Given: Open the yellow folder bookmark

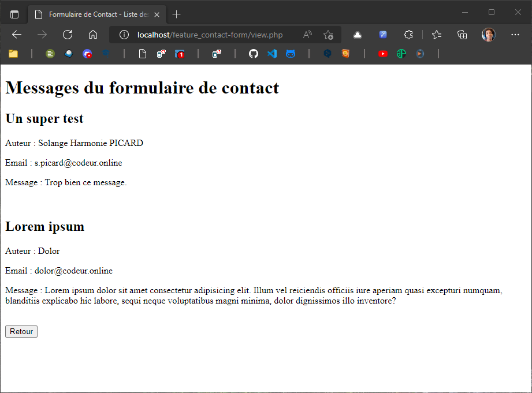Looking at the screenshot, I should (13, 54).
